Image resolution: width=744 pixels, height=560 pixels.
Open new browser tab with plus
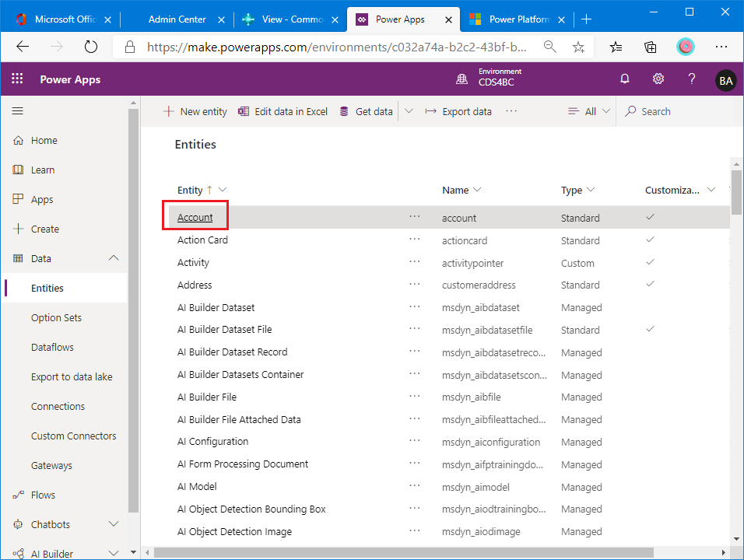click(587, 19)
